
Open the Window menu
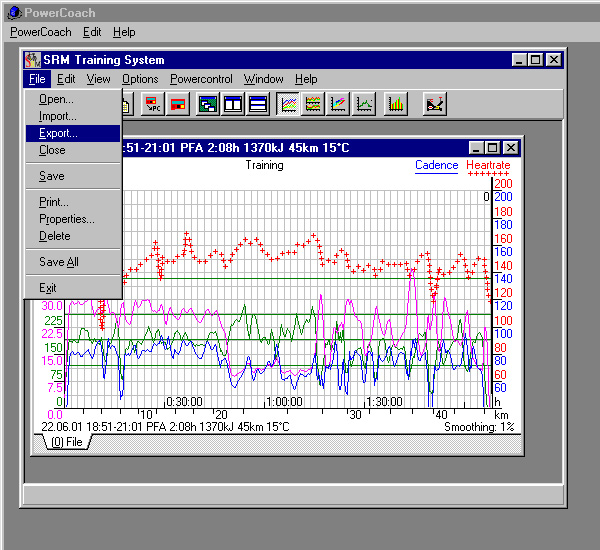click(264, 79)
